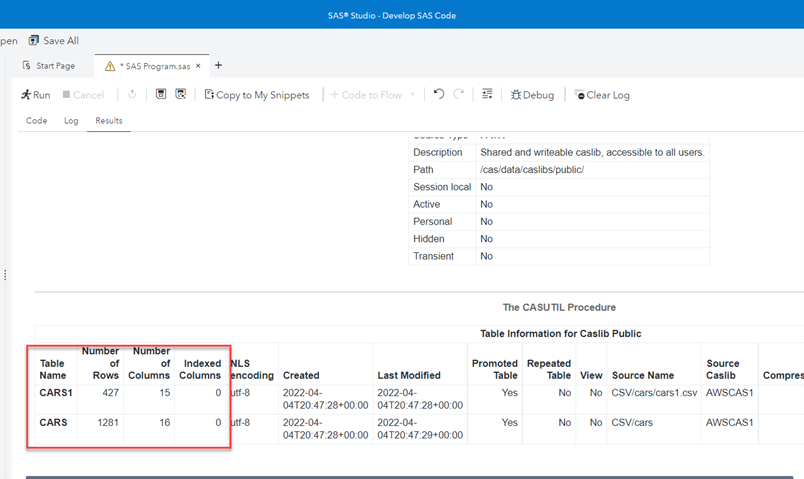Run the SAS program

coord(35,95)
